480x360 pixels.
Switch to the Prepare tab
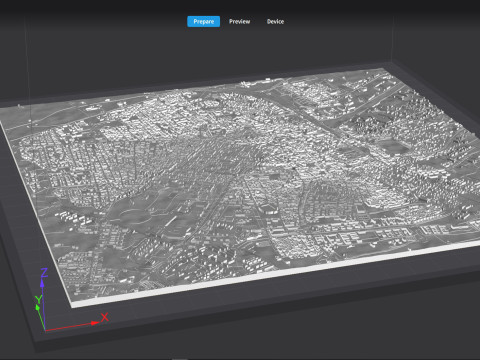click(203, 22)
